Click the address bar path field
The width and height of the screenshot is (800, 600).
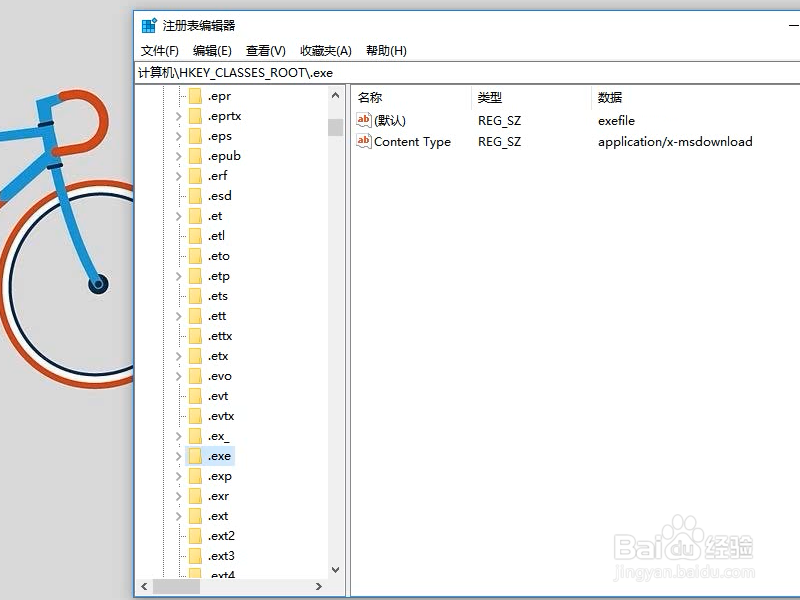(x=467, y=73)
